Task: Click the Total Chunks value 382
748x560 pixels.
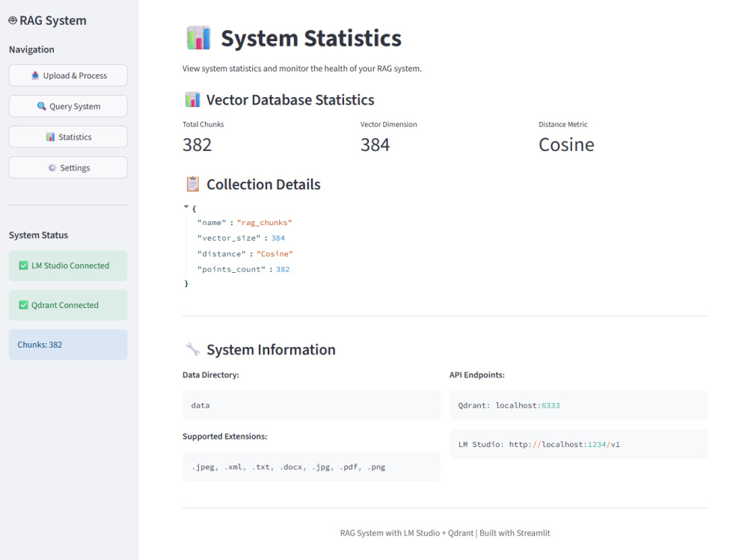Action: (x=197, y=144)
